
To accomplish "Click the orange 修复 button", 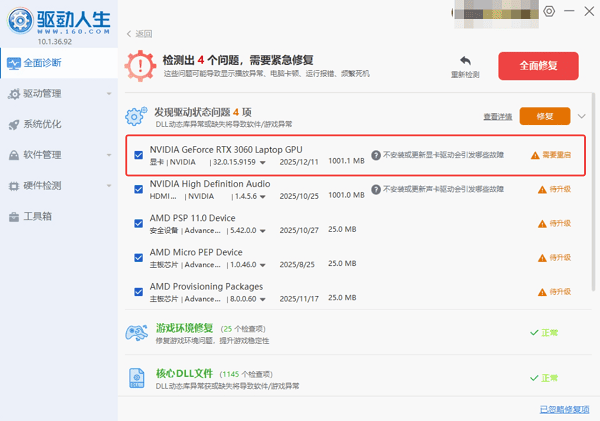I will (x=545, y=116).
